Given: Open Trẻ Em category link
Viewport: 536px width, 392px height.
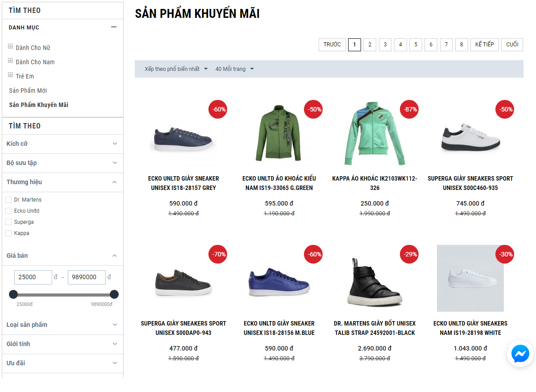Looking at the screenshot, I should (25, 76).
